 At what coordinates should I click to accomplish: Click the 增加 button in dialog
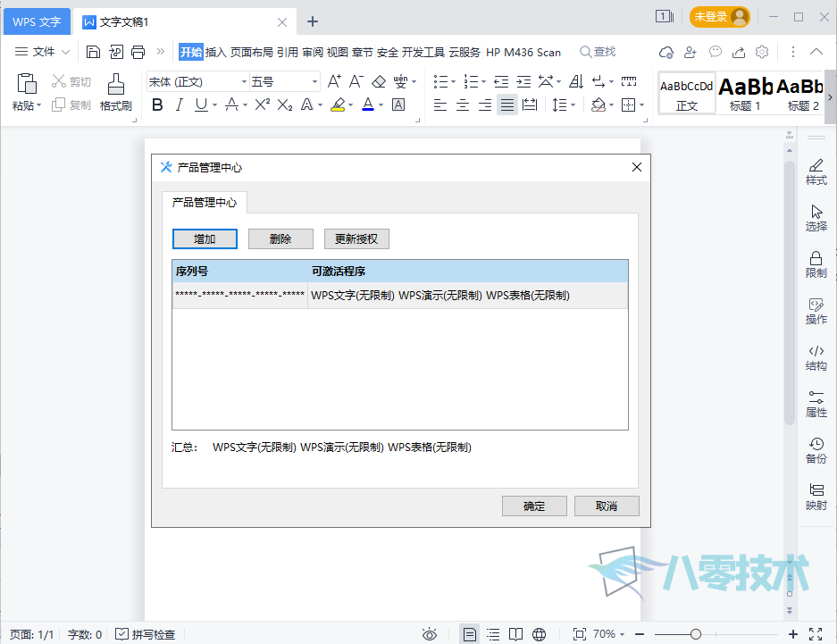pyautogui.click(x=205, y=239)
